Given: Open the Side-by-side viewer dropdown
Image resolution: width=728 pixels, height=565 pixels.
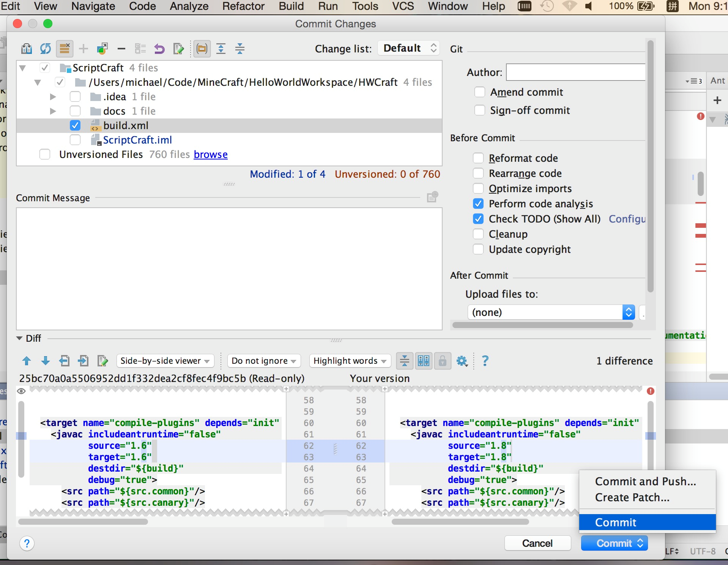Looking at the screenshot, I should 165,361.
